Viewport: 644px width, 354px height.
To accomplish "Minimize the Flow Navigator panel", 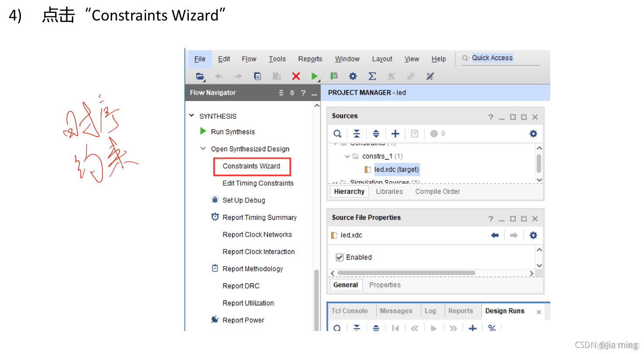I will (314, 93).
